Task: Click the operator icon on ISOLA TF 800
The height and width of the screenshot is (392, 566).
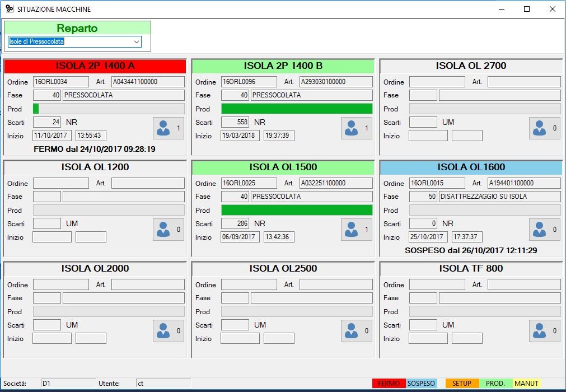Action: [544, 330]
